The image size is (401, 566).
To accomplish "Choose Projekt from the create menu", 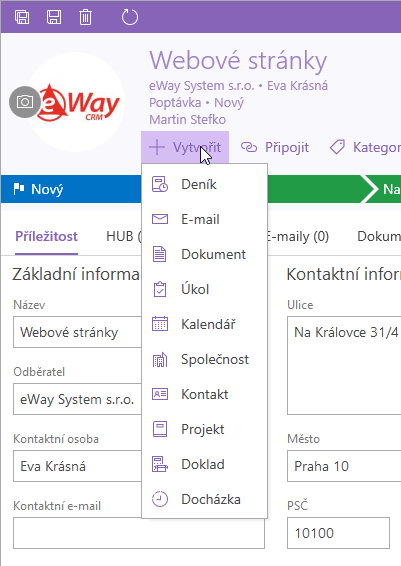I will 204,430.
